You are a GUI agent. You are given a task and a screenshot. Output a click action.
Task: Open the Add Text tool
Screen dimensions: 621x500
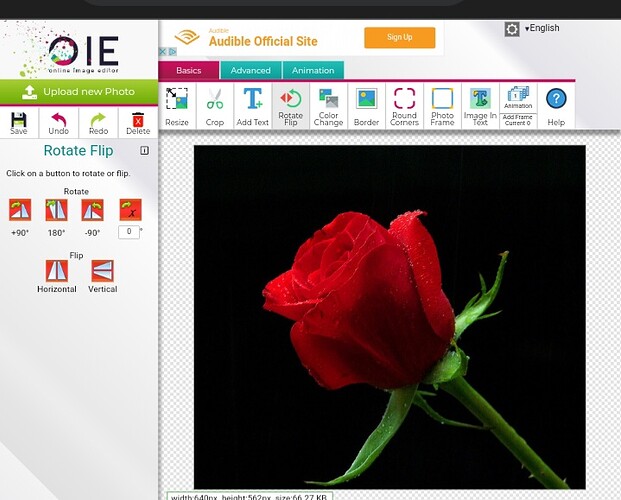[x=253, y=106]
